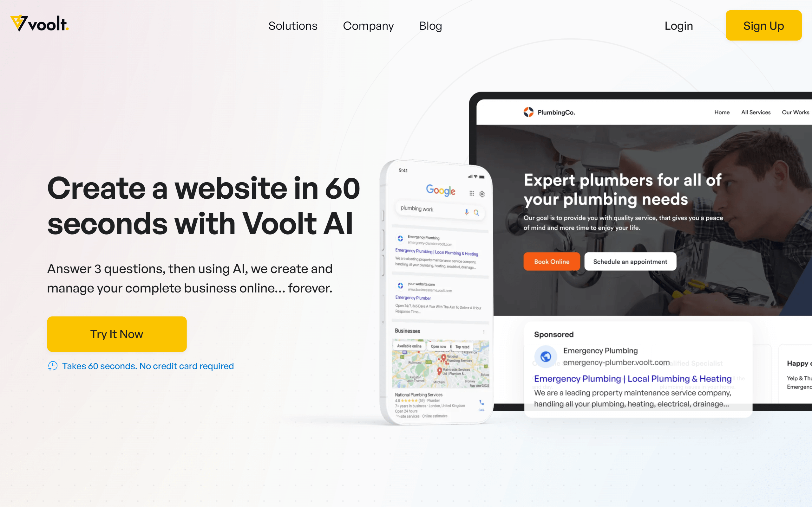Select the Login menu item
Viewport: 812px width, 507px height.
point(678,24)
